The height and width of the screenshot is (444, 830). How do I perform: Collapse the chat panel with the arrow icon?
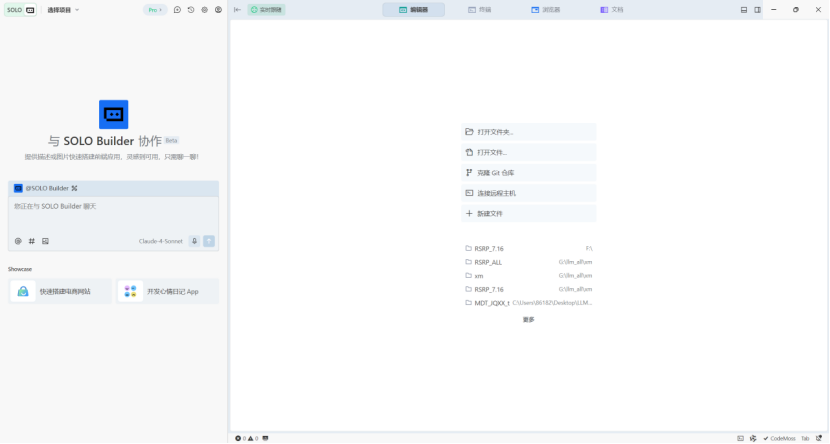238,10
